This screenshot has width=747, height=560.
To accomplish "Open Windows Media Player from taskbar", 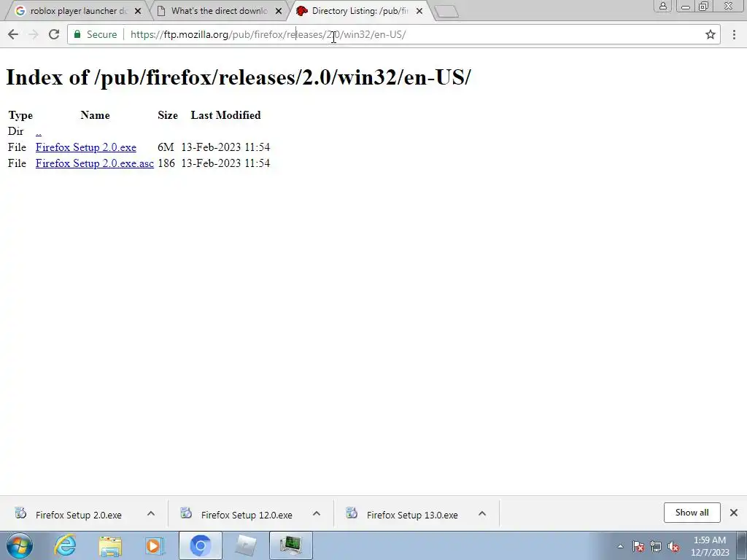I will (155, 545).
